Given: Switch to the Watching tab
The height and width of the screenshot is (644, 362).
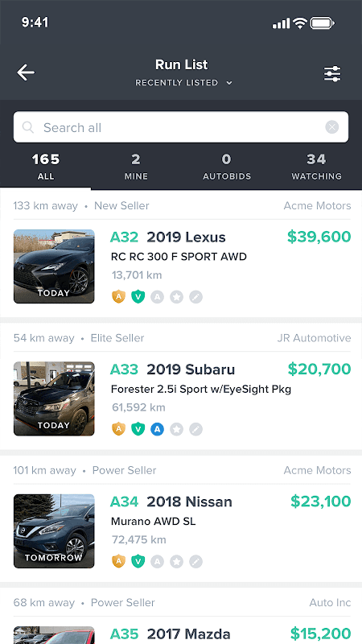Looking at the screenshot, I should 316,167.
